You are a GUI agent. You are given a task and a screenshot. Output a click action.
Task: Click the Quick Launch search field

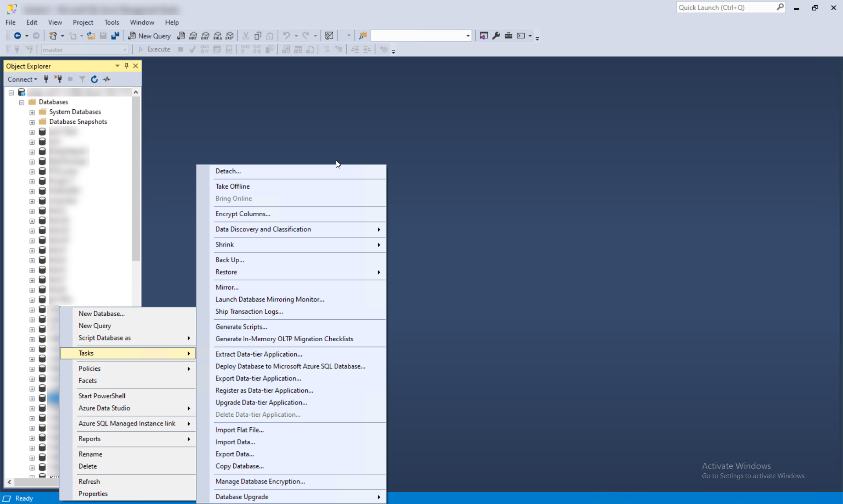point(726,7)
